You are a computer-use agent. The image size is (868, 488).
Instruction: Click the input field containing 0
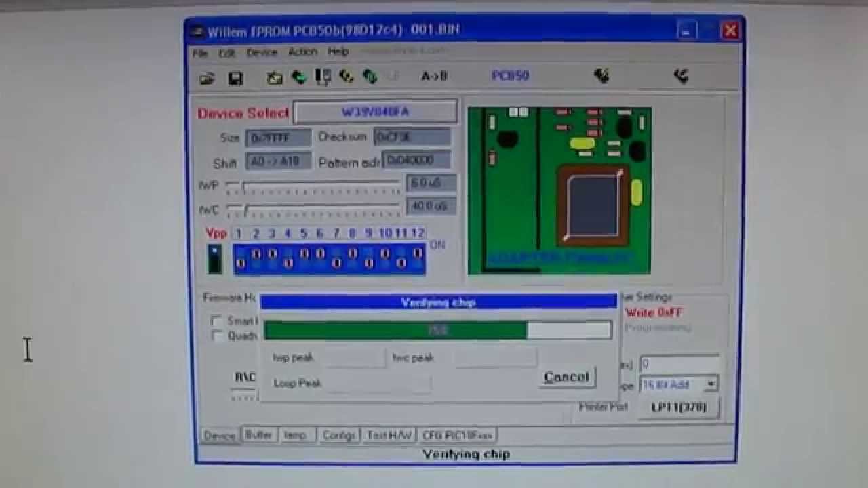click(679, 364)
